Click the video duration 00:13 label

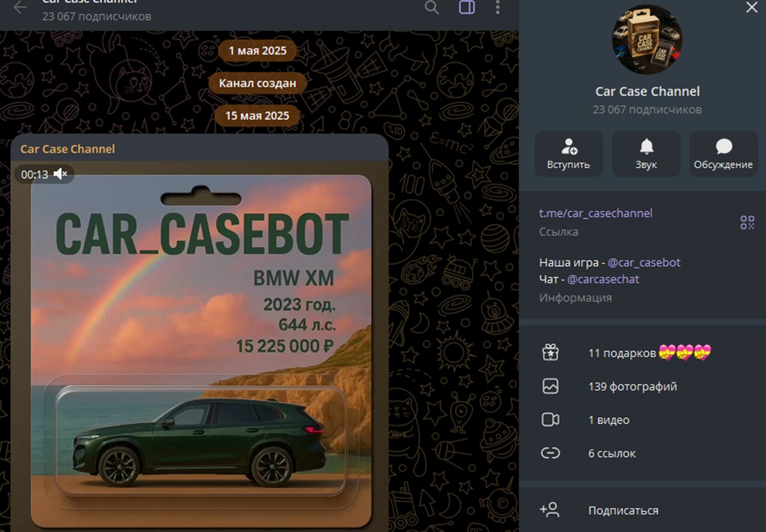click(35, 175)
